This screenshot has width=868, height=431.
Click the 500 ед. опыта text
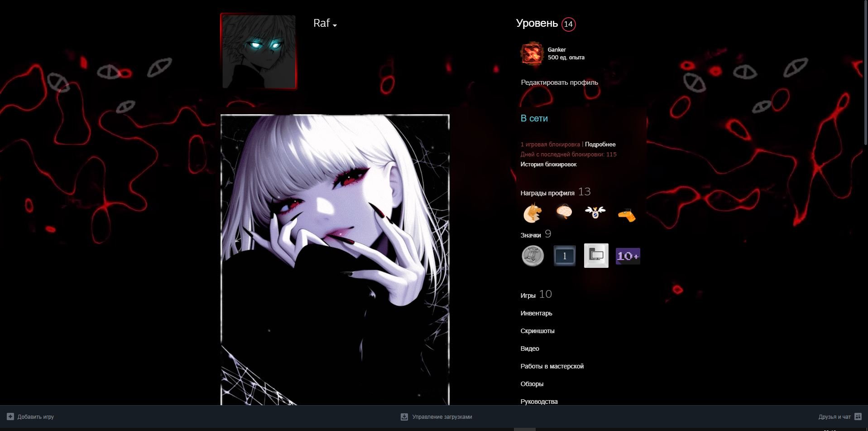click(x=566, y=58)
